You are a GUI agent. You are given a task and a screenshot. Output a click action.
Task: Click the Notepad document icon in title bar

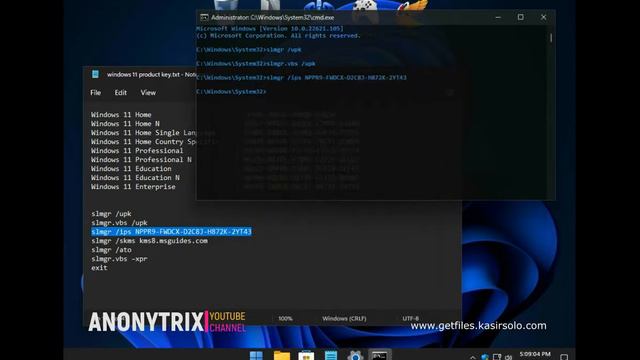pos(96,74)
